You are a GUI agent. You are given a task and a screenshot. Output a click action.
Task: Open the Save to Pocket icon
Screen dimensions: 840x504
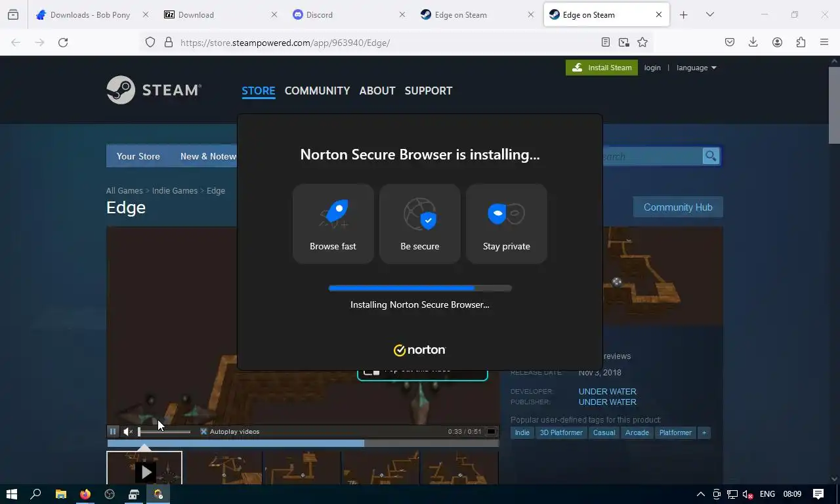[730, 42]
